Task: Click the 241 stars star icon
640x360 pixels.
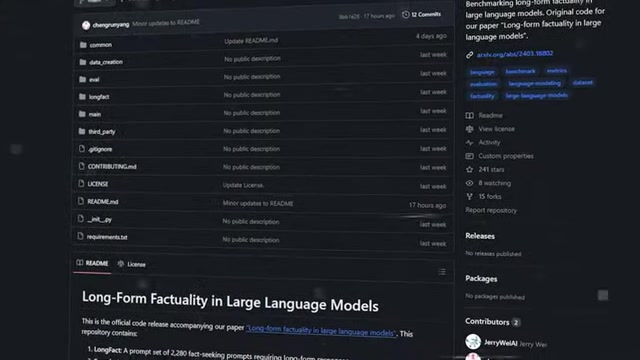Action: click(470, 169)
